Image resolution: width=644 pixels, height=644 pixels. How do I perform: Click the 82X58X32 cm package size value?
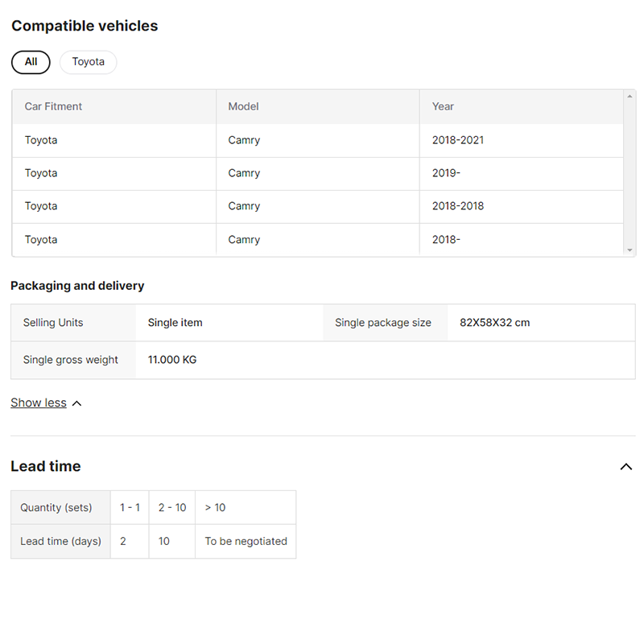(494, 323)
